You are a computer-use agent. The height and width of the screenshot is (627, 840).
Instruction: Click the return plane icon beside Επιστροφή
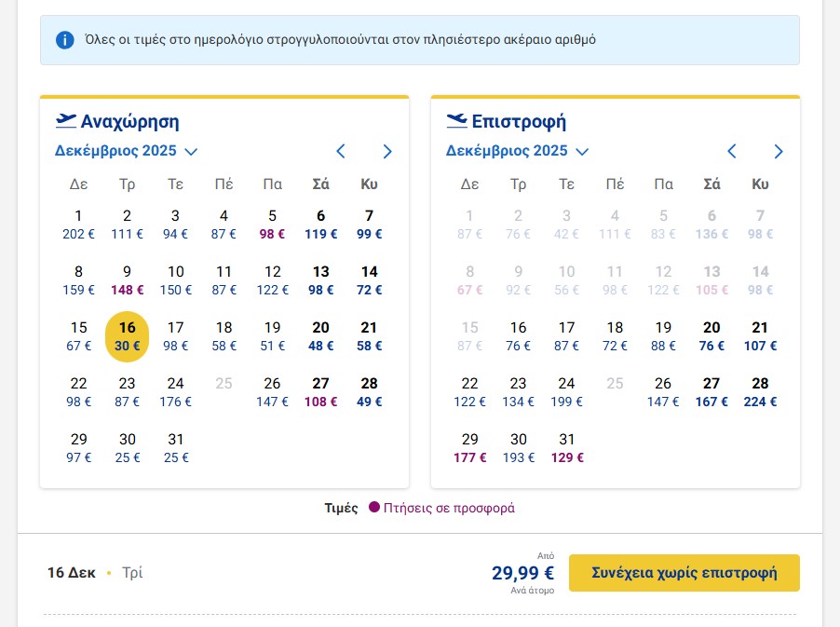pyautogui.click(x=456, y=120)
